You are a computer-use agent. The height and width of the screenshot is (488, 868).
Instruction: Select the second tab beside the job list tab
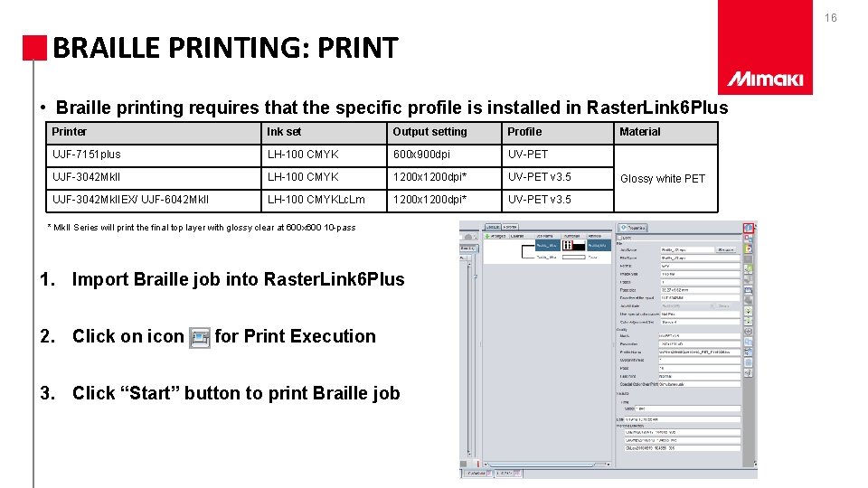click(510, 227)
